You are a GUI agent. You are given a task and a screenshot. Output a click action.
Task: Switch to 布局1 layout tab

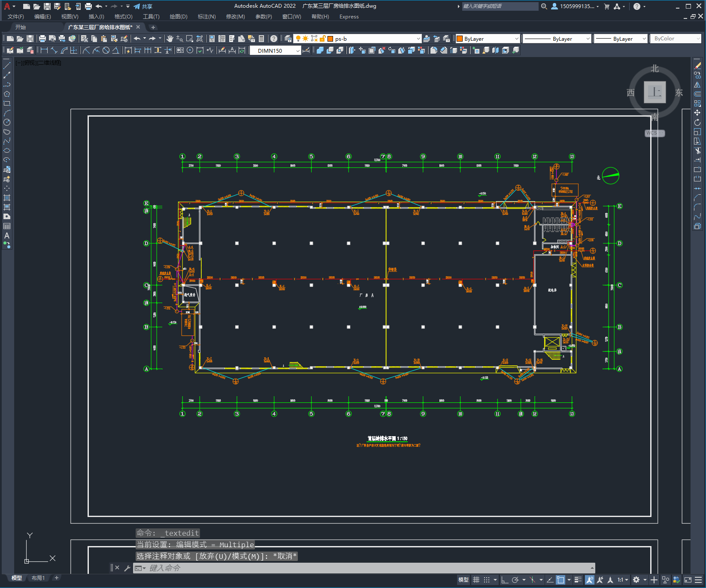click(38, 578)
